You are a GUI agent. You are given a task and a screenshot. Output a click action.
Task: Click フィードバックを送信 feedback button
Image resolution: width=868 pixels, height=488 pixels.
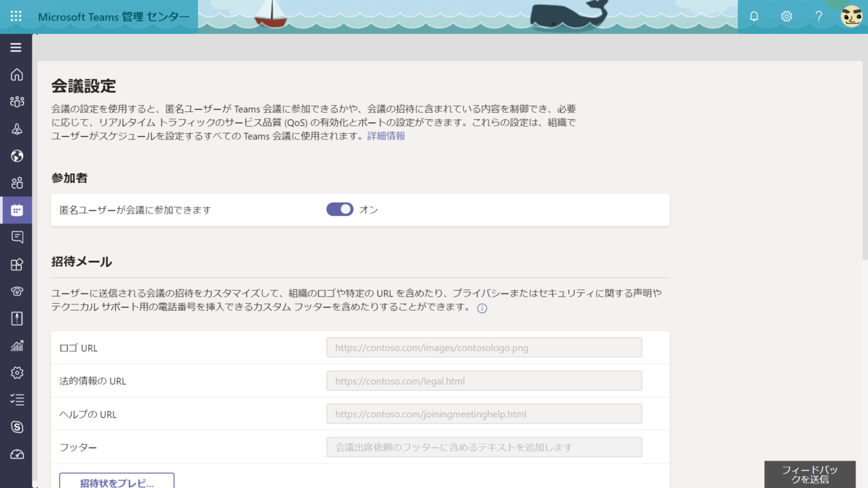pyautogui.click(x=809, y=474)
